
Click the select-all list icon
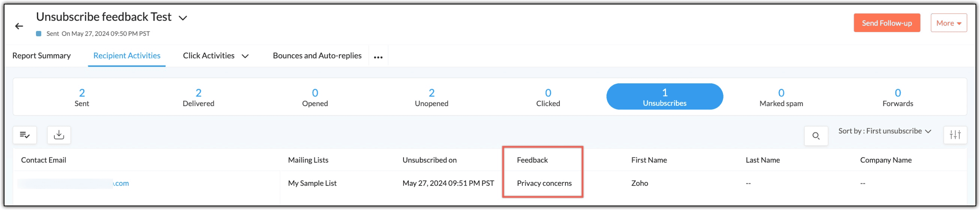[25, 135]
